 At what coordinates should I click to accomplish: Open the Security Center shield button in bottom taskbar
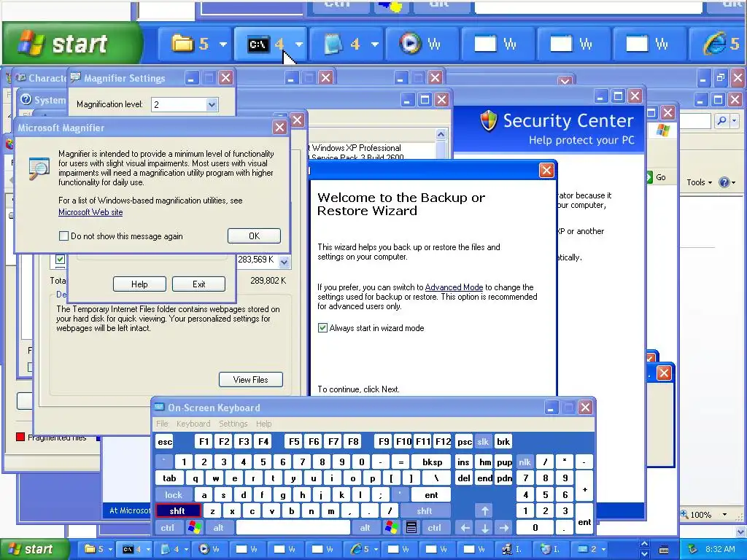click(551, 549)
